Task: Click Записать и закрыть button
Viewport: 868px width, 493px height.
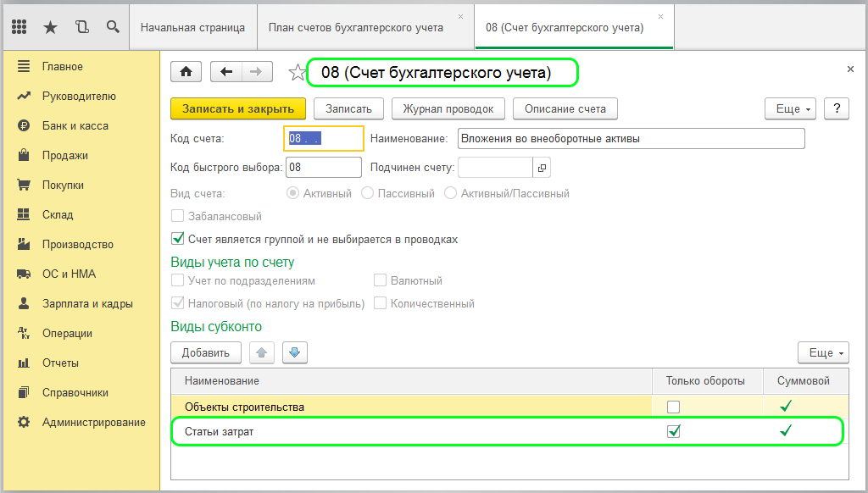Action: [238, 109]
